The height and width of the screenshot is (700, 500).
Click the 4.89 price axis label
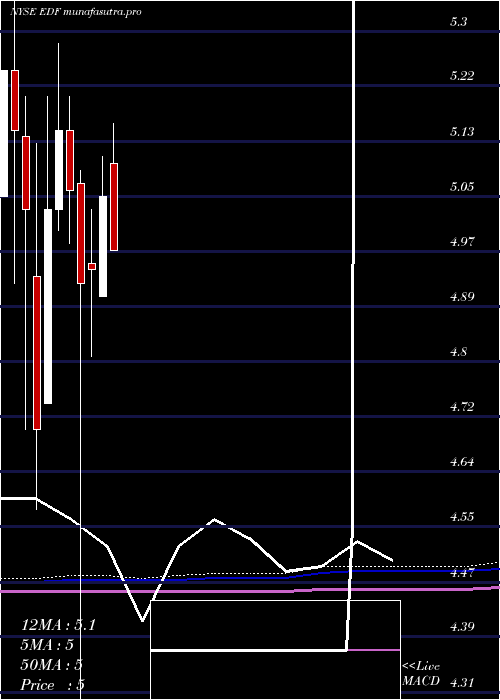point(462,296)
